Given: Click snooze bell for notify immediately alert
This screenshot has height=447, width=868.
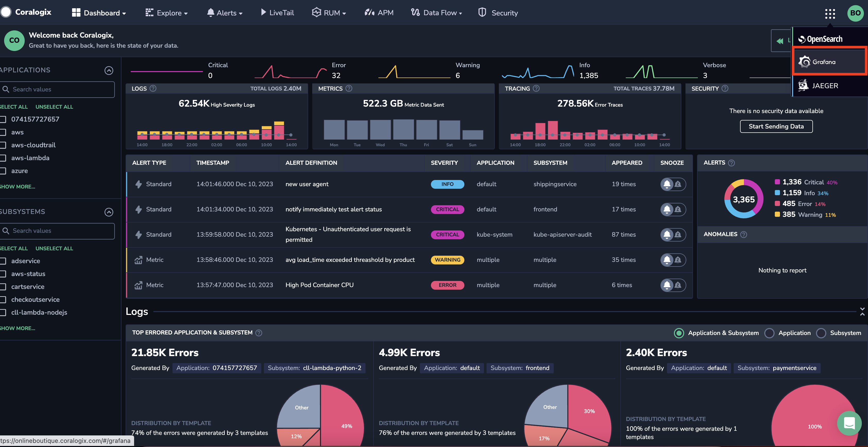Looking at the screenshot, I should [x=667, y=209].
